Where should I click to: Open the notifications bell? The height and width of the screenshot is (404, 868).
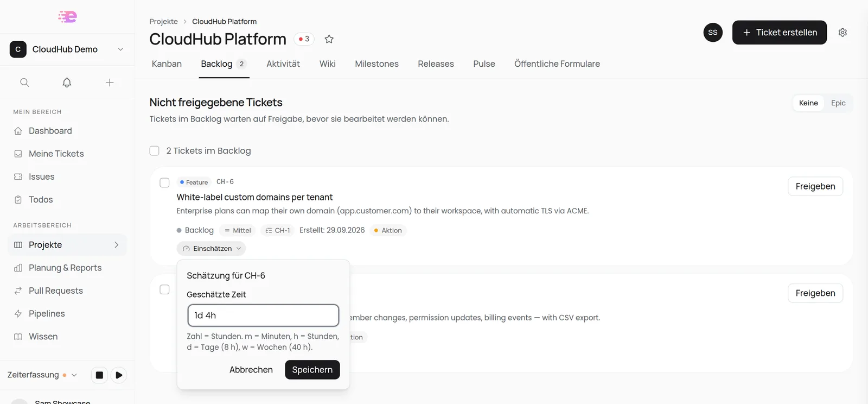(x=67, y=83)
